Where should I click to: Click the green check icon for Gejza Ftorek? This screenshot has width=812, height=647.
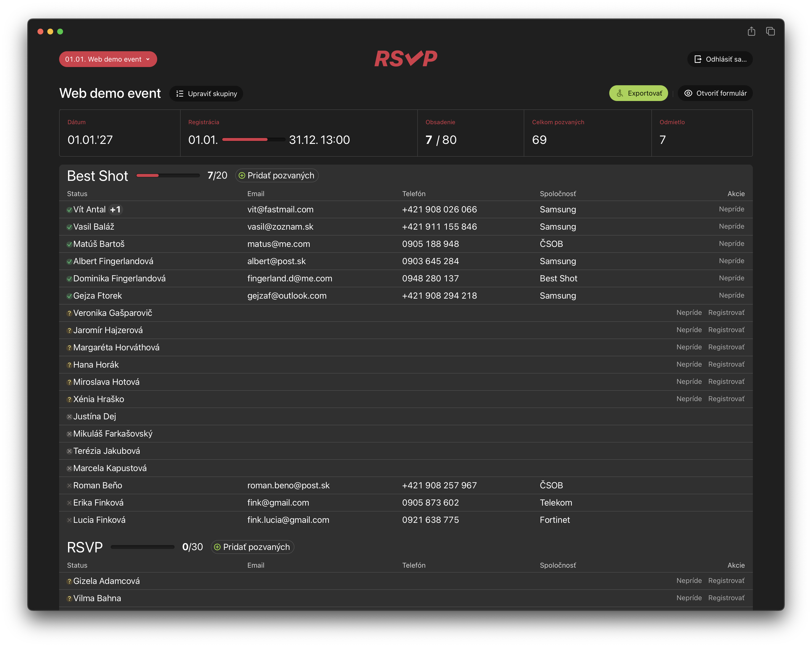pyautogui.click(x=69, y=296)
